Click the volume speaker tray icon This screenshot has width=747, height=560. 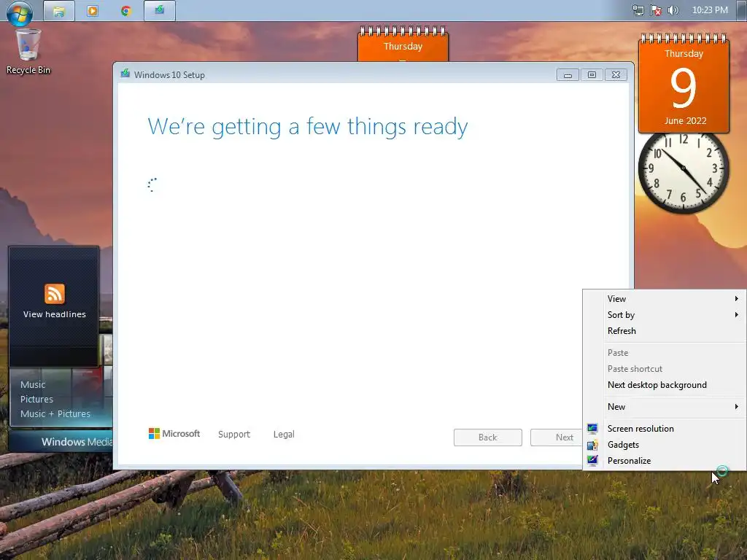[673, 10]
